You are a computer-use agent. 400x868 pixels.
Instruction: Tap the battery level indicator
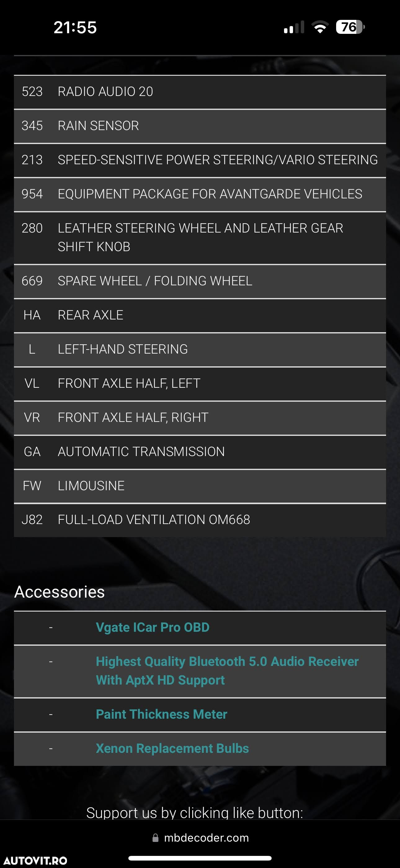point(350,27)
